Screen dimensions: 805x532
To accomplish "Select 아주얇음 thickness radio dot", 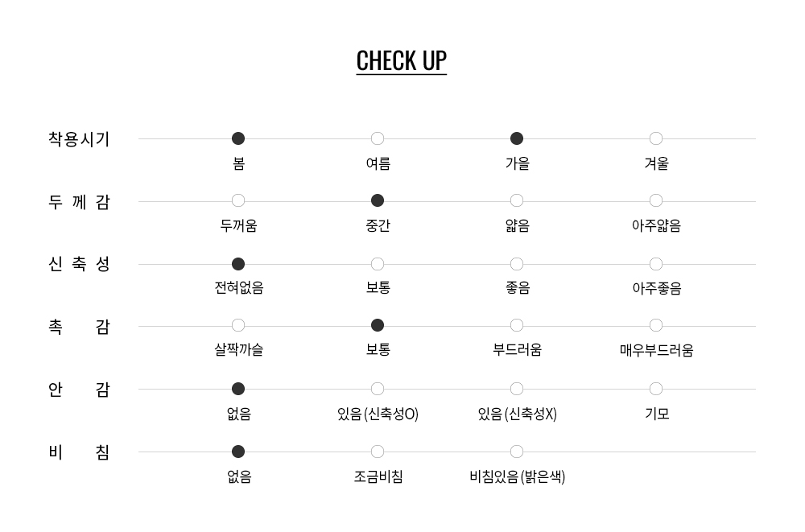I will pyautogui.click(x=656, y=200).
